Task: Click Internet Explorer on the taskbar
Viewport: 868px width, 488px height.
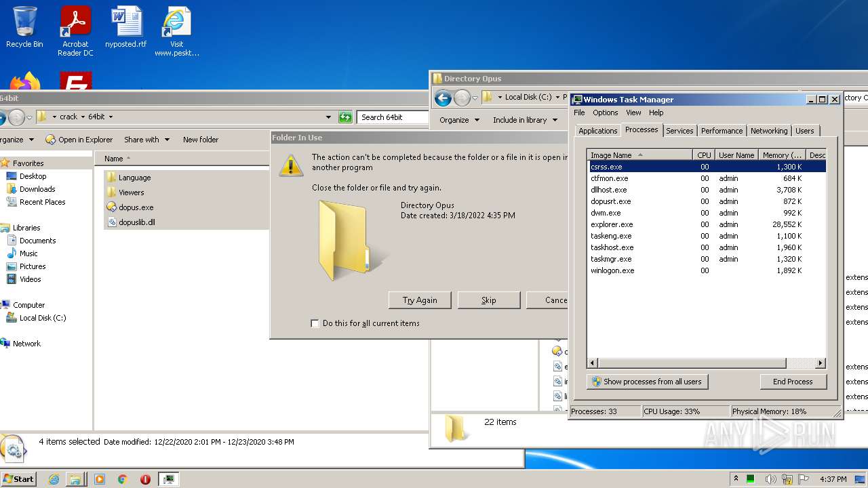Action: coord(54,479)
